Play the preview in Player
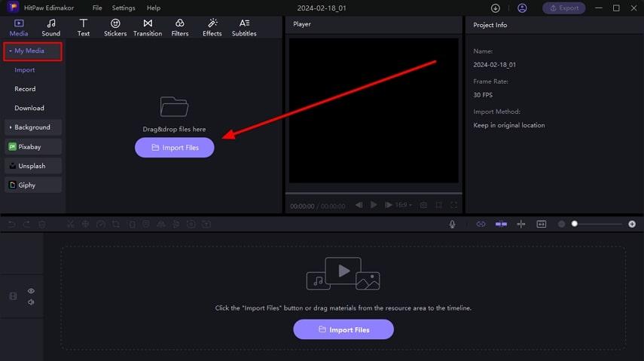This screenshot has height=361, width=644. tap(374, 205)
